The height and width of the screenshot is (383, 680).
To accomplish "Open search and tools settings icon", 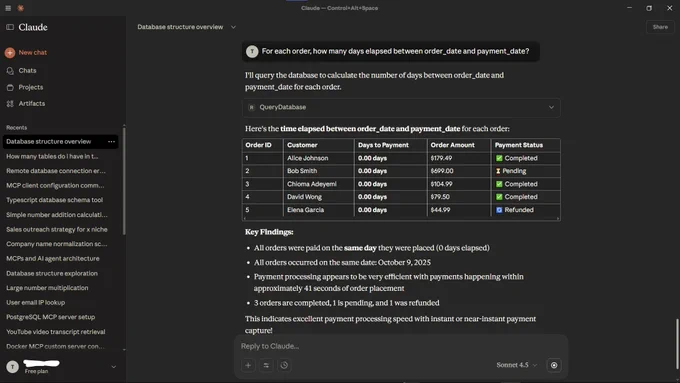I will pos(266,365).
